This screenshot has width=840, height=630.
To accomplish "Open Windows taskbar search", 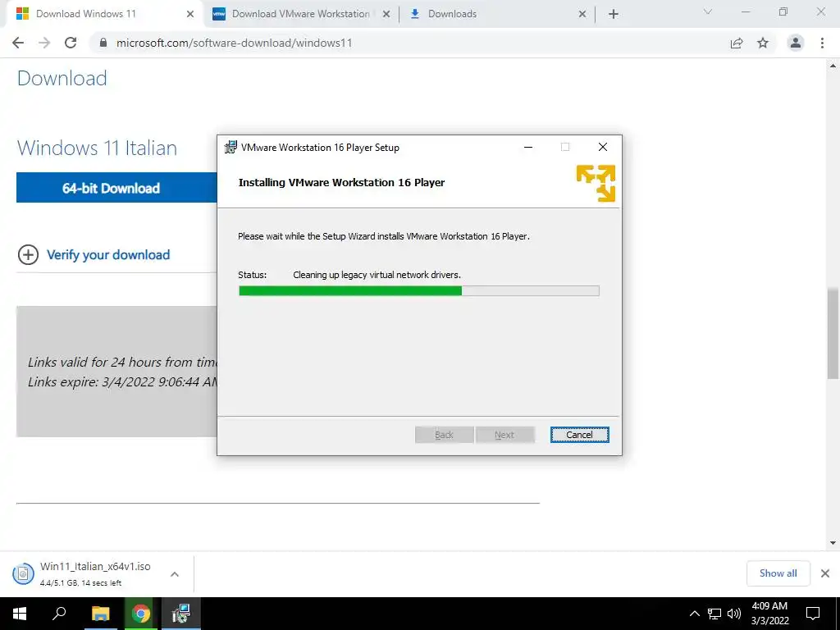I will (59, 614).
